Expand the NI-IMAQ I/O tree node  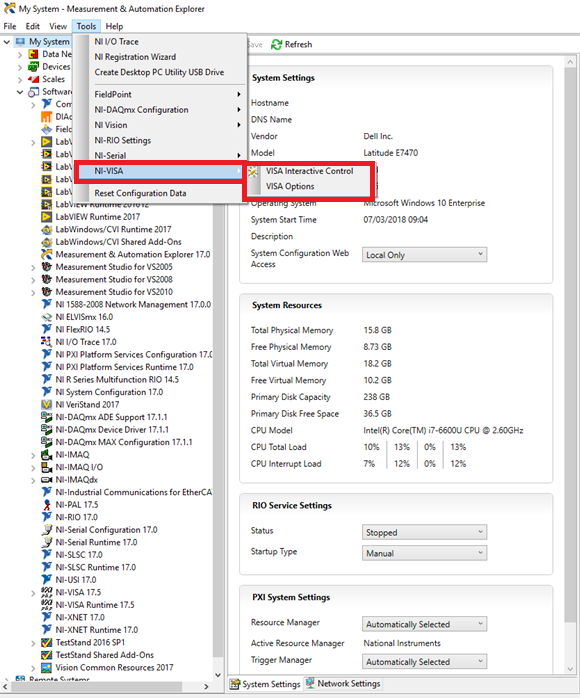coord(33,468)
